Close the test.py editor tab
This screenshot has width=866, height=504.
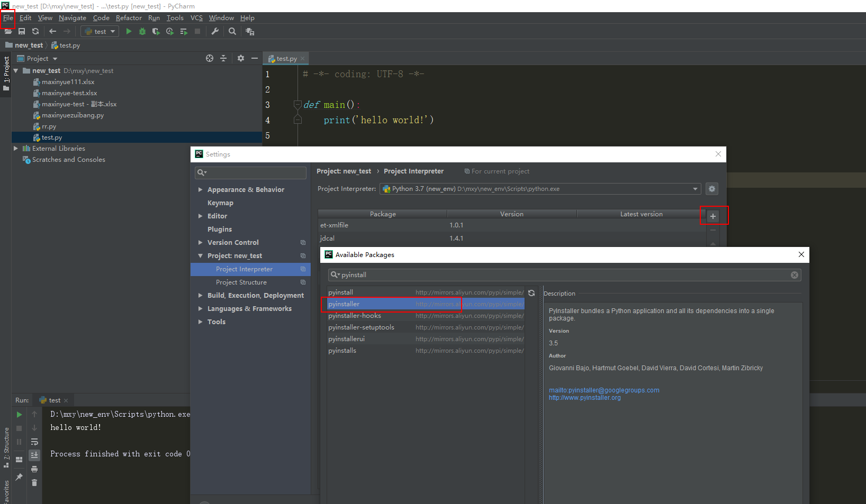[x=303, y=59]
